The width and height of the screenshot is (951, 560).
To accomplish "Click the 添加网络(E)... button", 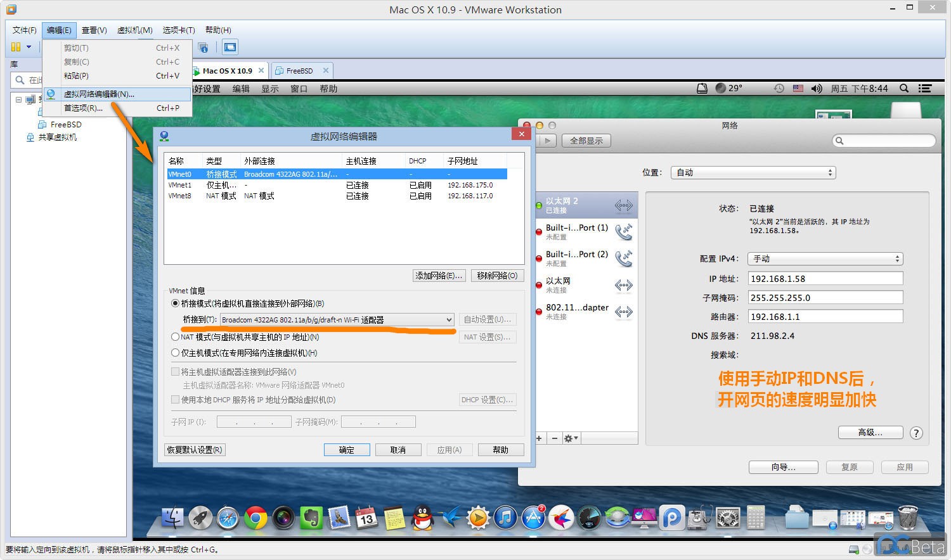I will [x=439, y=276].
